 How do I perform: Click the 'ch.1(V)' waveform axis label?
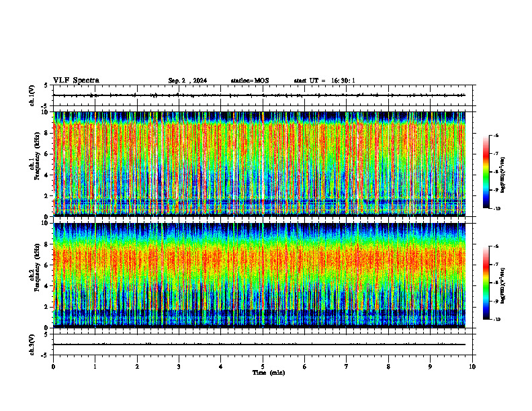[32, 95]
